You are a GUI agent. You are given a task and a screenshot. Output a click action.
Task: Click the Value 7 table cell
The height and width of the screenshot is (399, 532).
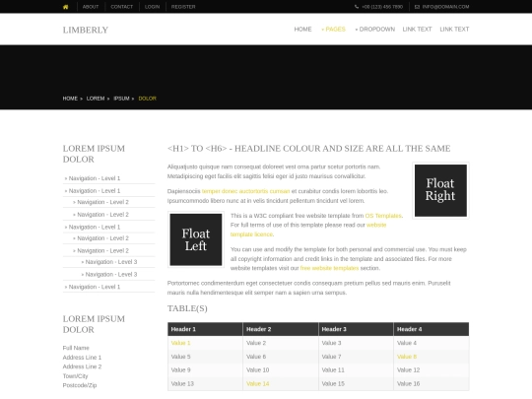coord(356,357)
